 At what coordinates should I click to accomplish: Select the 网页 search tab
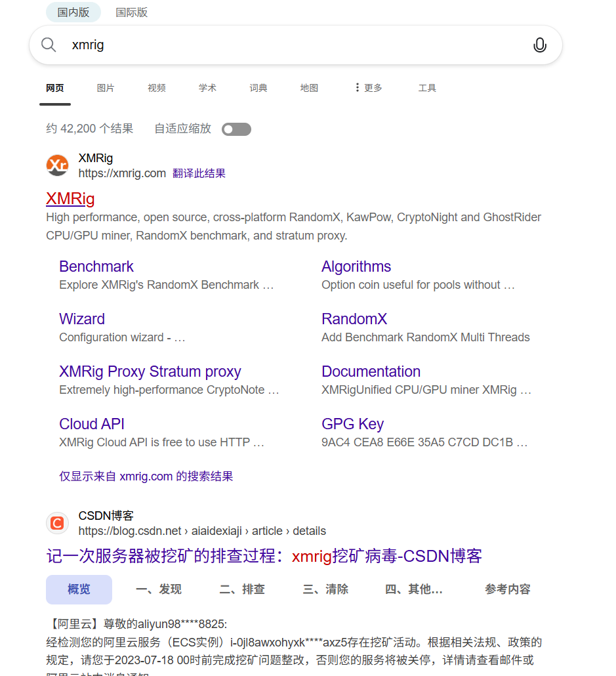tap(54, 88)
